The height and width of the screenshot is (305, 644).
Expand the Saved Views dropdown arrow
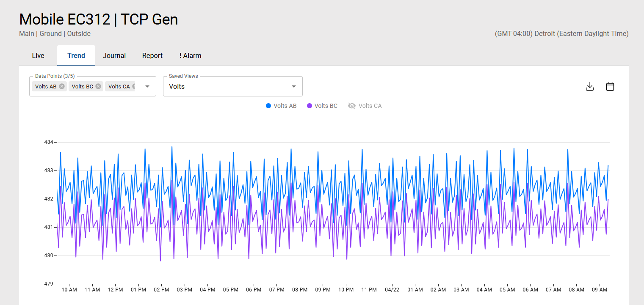294,86
